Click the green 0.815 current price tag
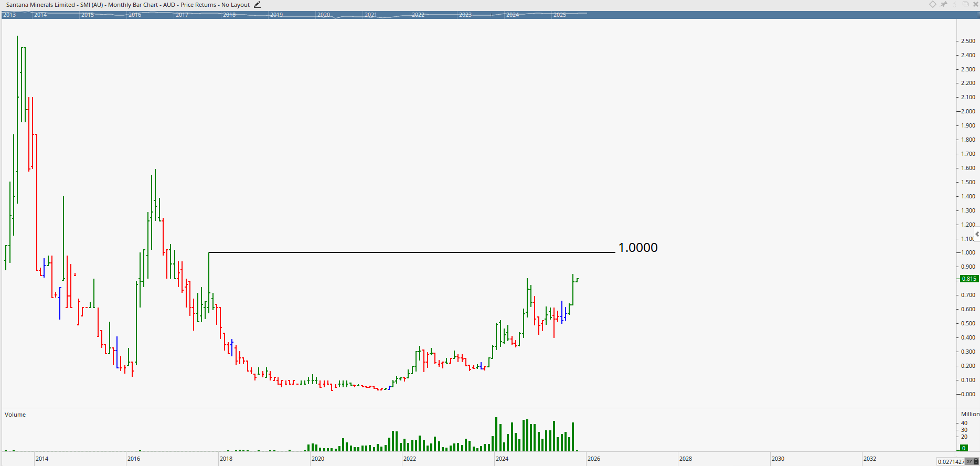The width and height of the screenshot is (980, 466). [968, 279]
